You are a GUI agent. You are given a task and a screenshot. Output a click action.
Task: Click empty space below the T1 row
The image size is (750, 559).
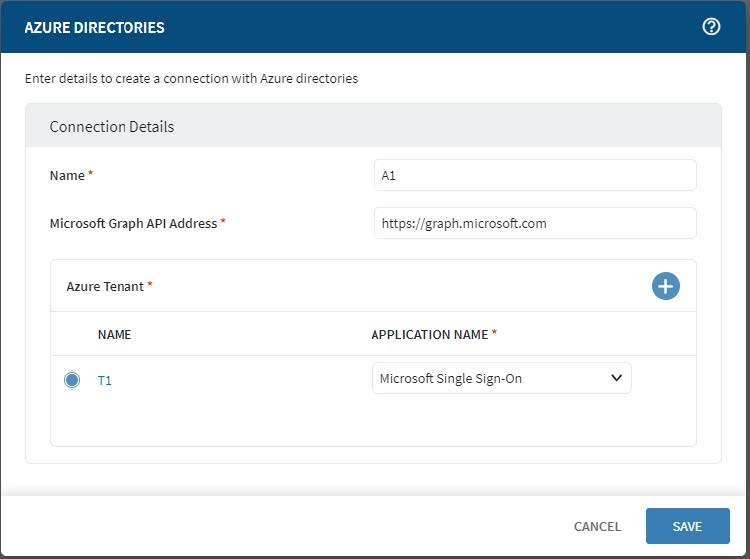(x=372, y=424)
